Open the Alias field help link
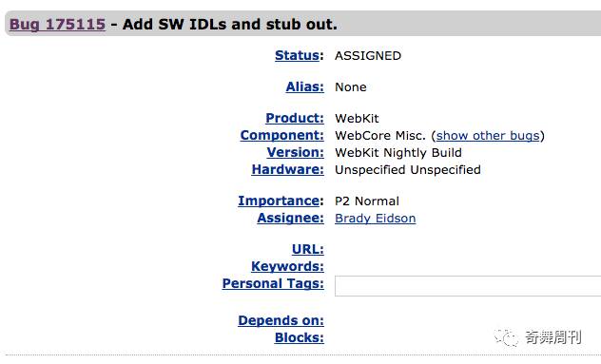The image size is (601, 364). 304,87
